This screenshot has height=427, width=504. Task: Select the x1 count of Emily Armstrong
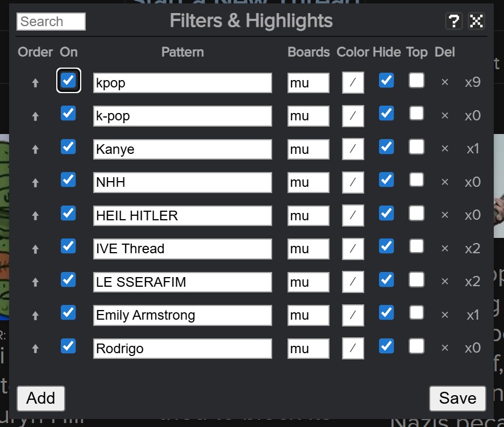(x=473, y=315)
